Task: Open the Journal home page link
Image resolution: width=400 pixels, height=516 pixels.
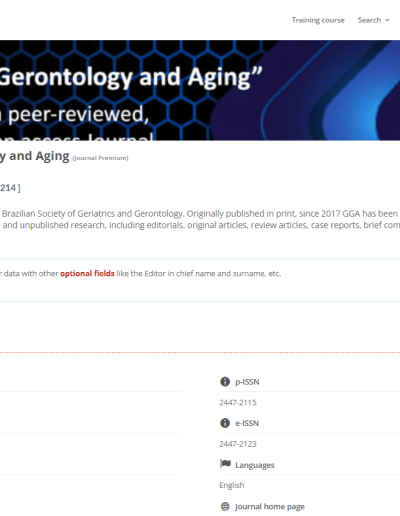Action: click(x=270, y=507)
